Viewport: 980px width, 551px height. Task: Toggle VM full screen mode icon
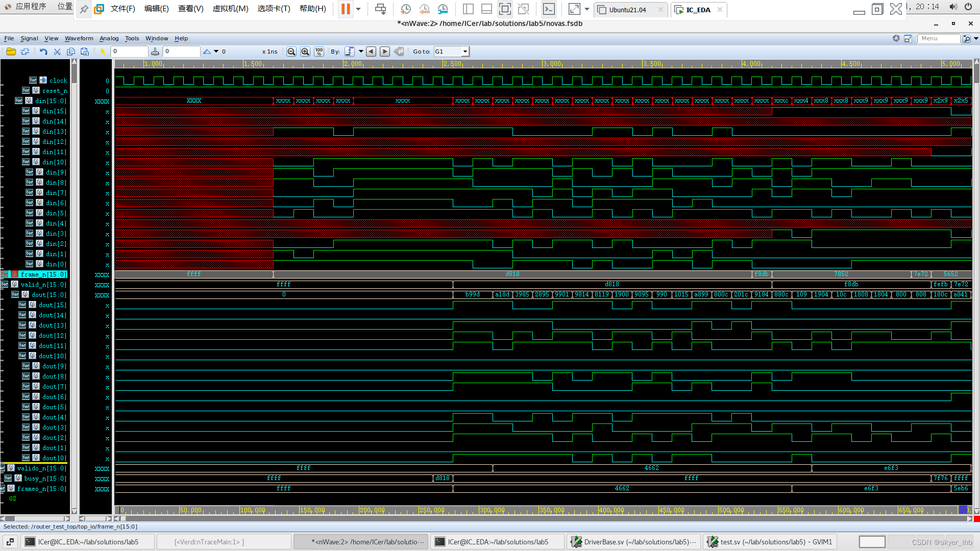pyautogui.click(x=505, y=9)
